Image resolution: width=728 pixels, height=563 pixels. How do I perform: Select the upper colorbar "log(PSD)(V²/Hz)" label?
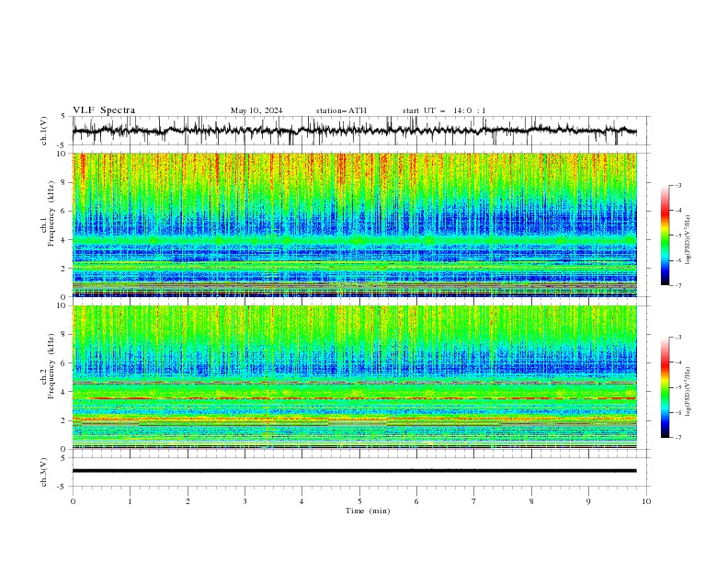pos(688,240)
